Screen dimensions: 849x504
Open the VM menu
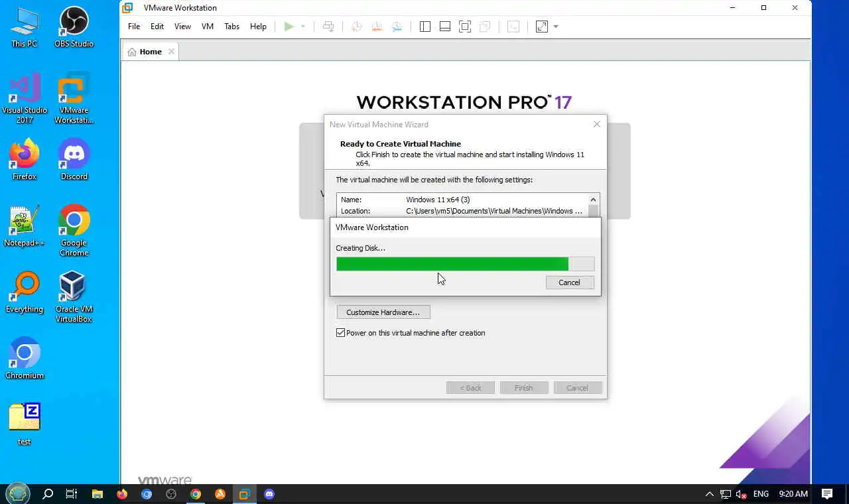point(208,27)
